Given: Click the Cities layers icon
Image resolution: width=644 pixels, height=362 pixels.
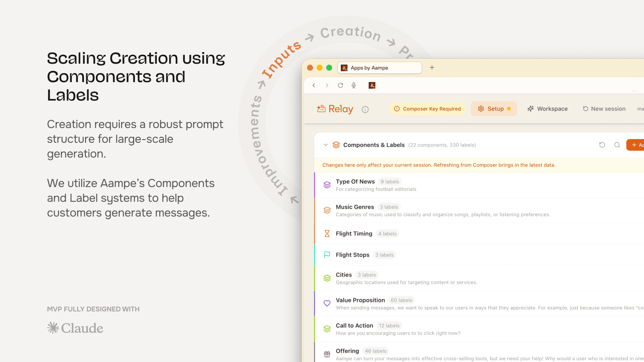Looking at the screenshot, I should coord(327,278).
